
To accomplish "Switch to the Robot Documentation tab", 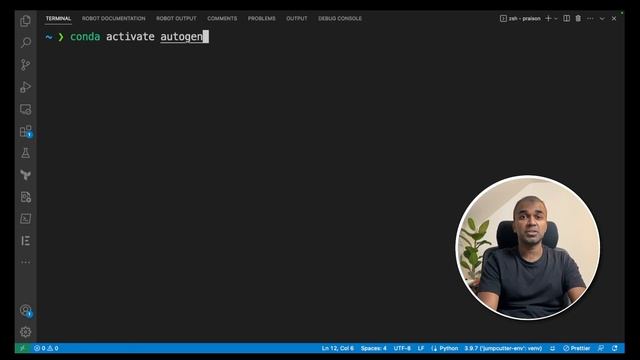I will [x=113, y=18].
